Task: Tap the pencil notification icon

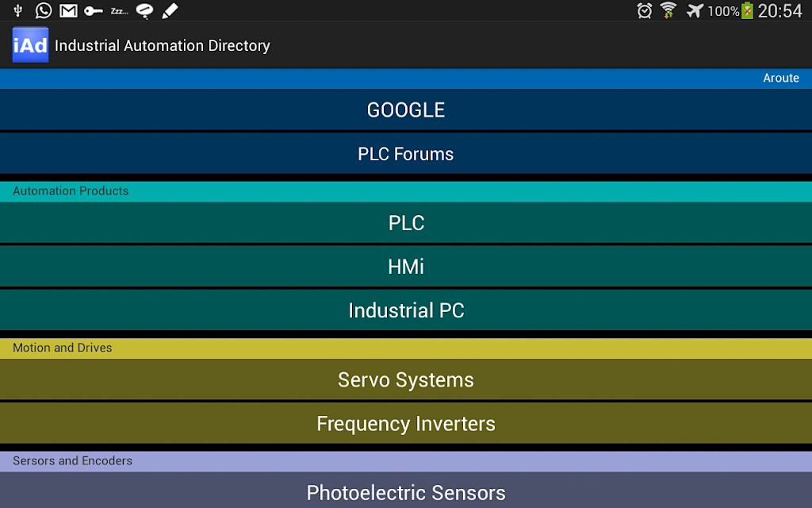Action: [x=170, y=11]
